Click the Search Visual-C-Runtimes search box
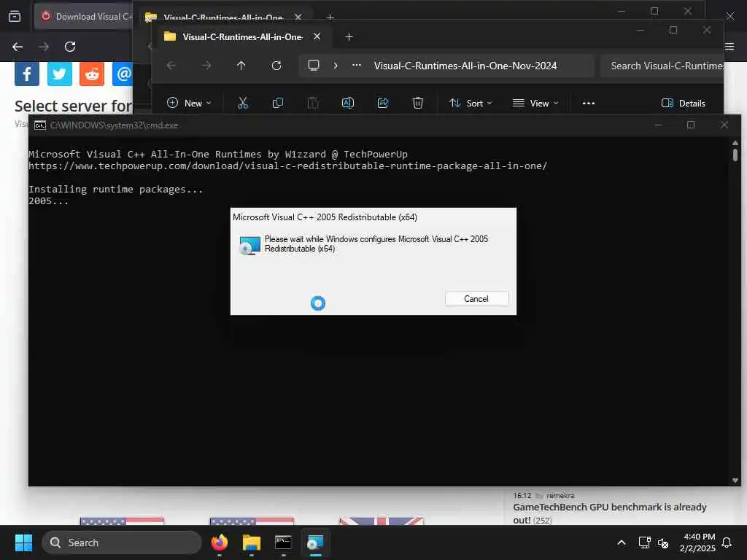The height and width of the screenshot is (560, 747). click(x=662, y=66)
